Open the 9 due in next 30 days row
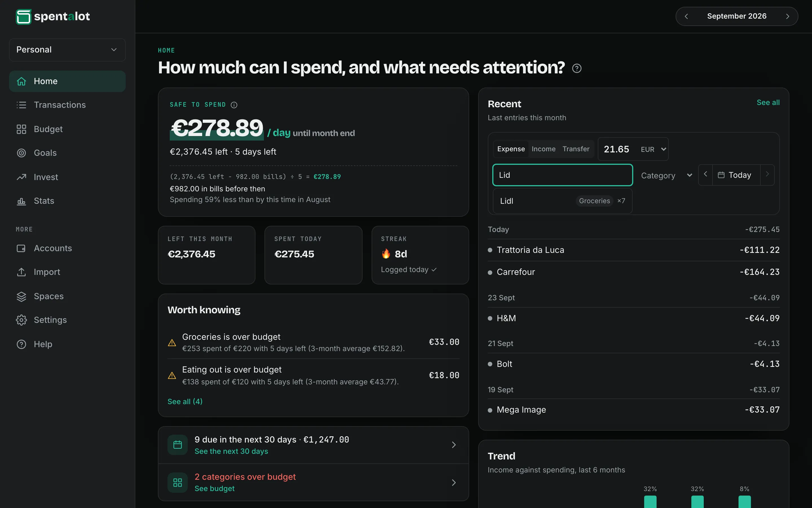812x508 pixels. pyautogui.click(x=313, y=445)
